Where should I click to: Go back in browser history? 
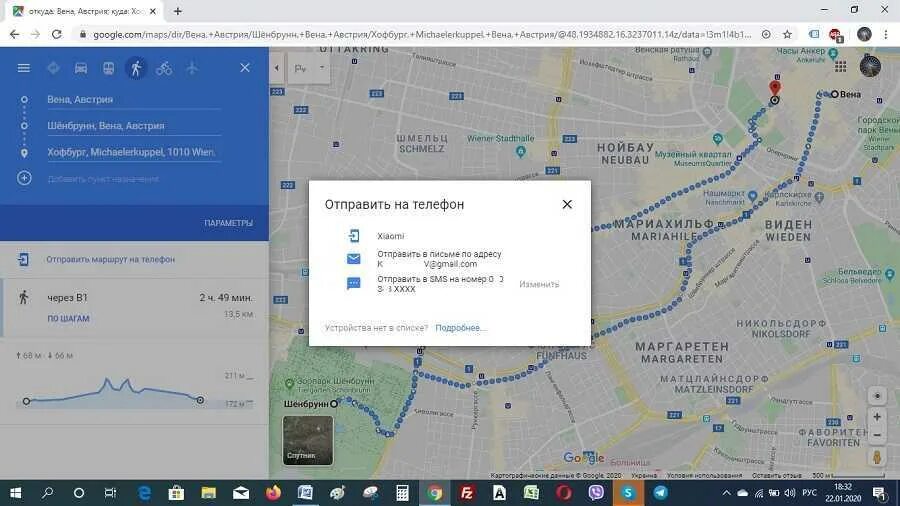[14, 34]
